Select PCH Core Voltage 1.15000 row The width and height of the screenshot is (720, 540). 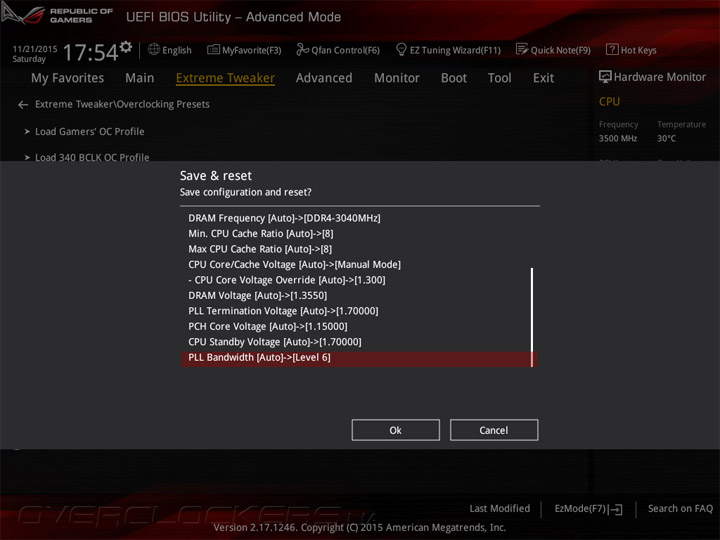359,326
